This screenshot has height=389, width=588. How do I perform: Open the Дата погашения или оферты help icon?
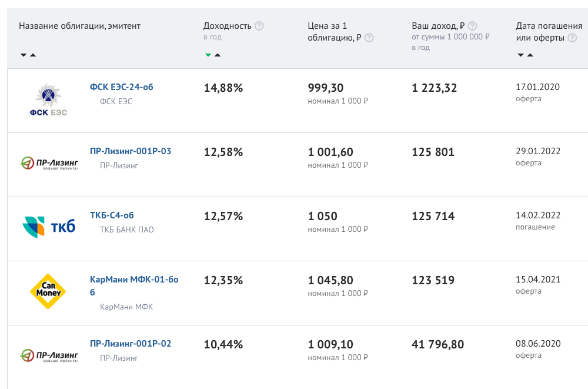click(572, 38)
